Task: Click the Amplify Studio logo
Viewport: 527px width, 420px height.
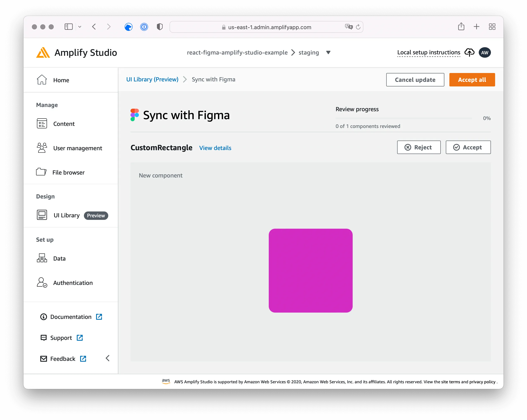Action: click(43, 52)
